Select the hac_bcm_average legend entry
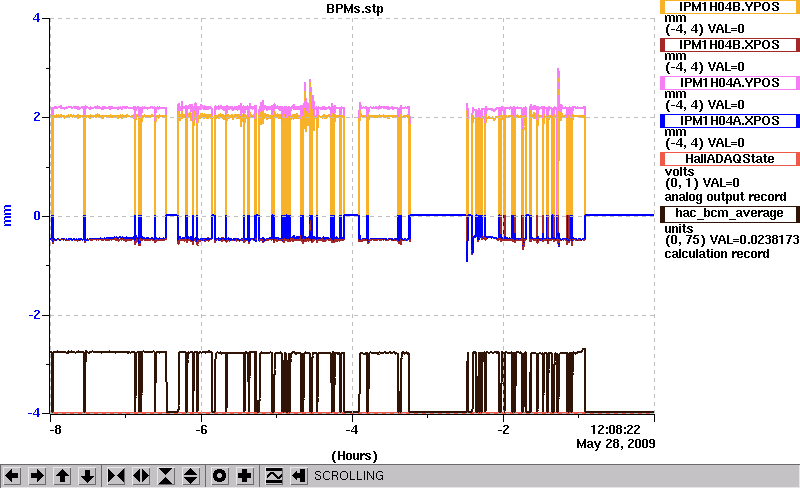Image resolution: width=800 pixels, height=488 pixels. tap(730, 213)
